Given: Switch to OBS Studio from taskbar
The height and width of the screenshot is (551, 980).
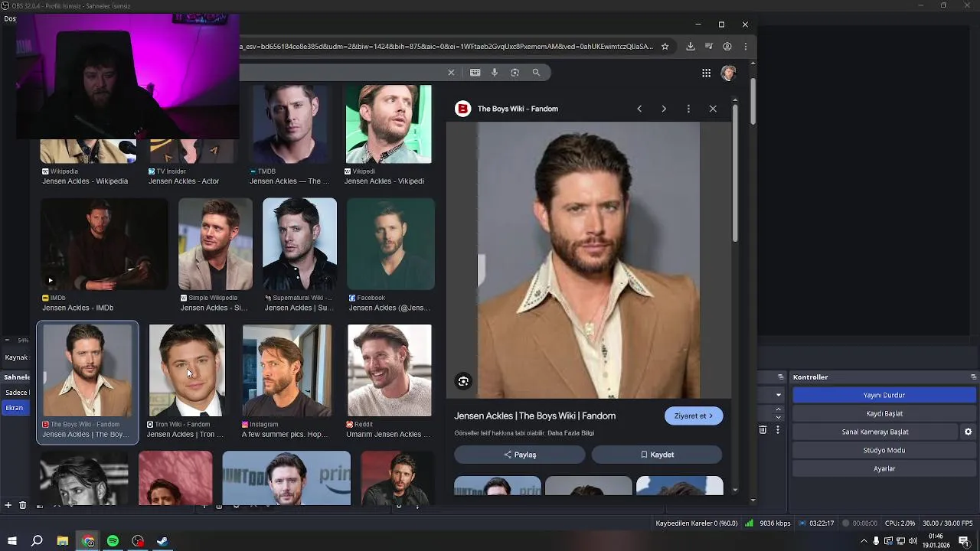Looking at the screenshot, I should coord(138,541).
